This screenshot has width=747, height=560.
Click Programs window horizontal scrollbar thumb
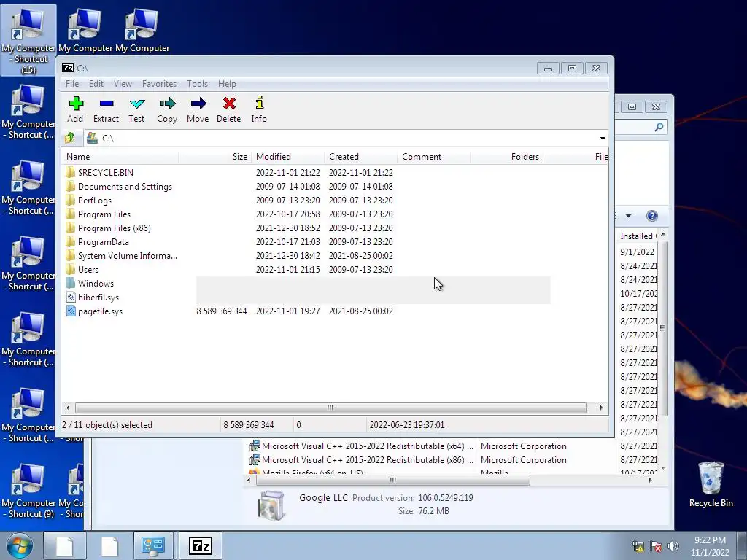(x=393, y=480)
